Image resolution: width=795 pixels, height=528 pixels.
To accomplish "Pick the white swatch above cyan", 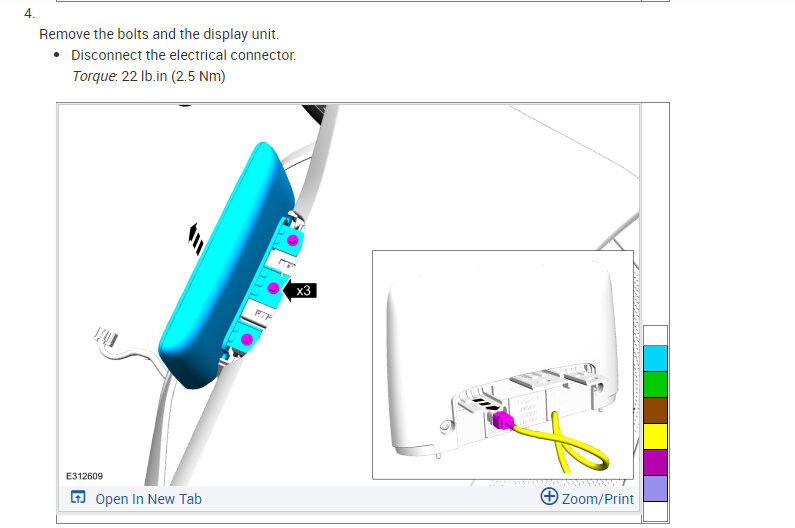I will coord(655,336).
